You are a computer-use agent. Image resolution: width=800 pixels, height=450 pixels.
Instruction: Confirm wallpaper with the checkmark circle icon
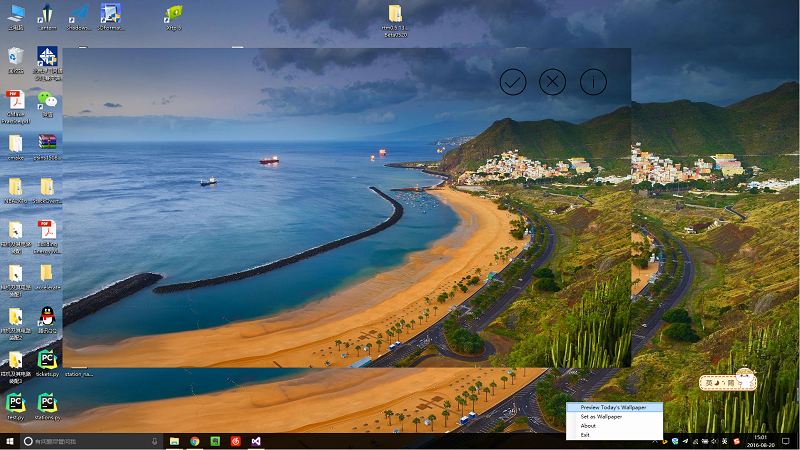click(513, 82)
